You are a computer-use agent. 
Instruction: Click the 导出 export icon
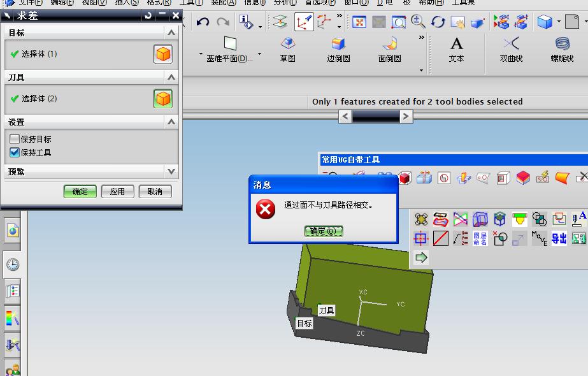coord(559,238)
